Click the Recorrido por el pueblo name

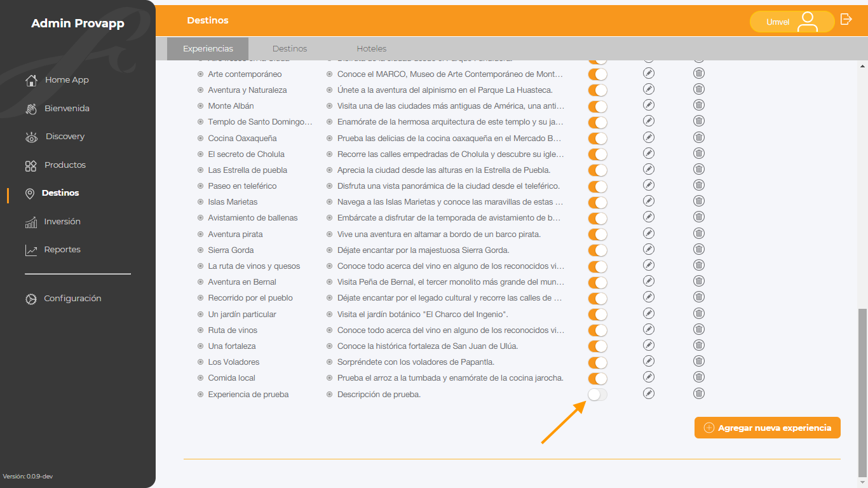coord(250,297)
